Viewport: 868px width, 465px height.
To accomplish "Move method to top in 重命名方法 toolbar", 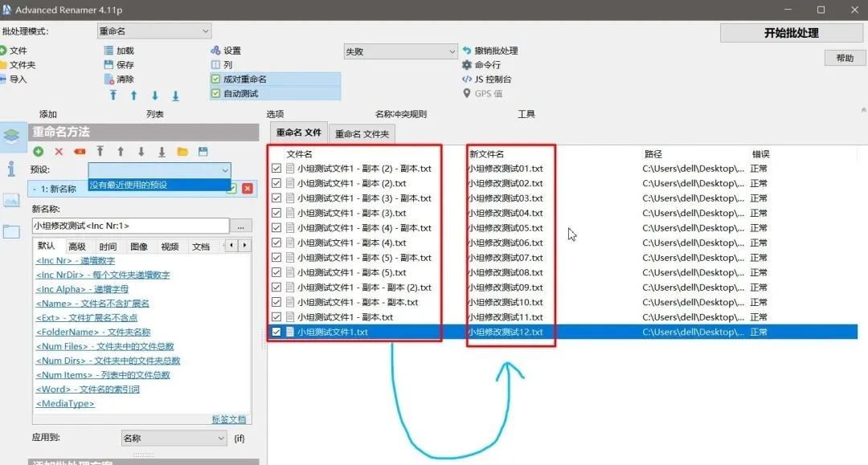I will pyautogui.click(x=100, y=152).
